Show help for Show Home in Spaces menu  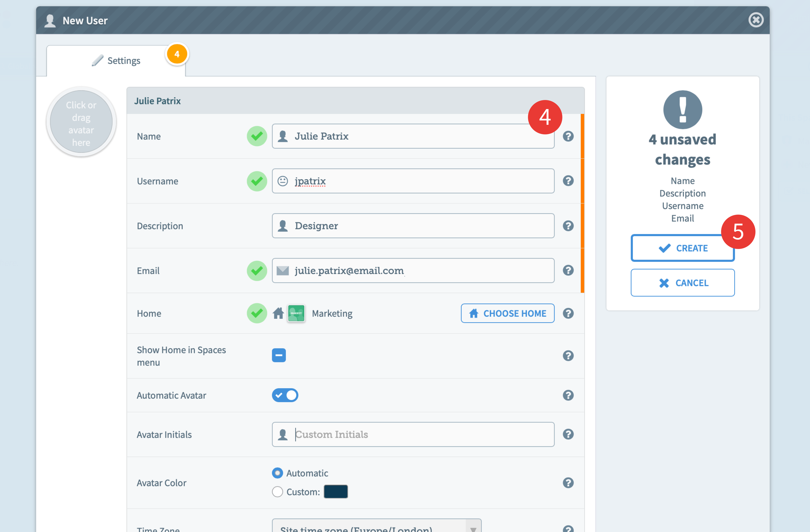tap(568, 356)
